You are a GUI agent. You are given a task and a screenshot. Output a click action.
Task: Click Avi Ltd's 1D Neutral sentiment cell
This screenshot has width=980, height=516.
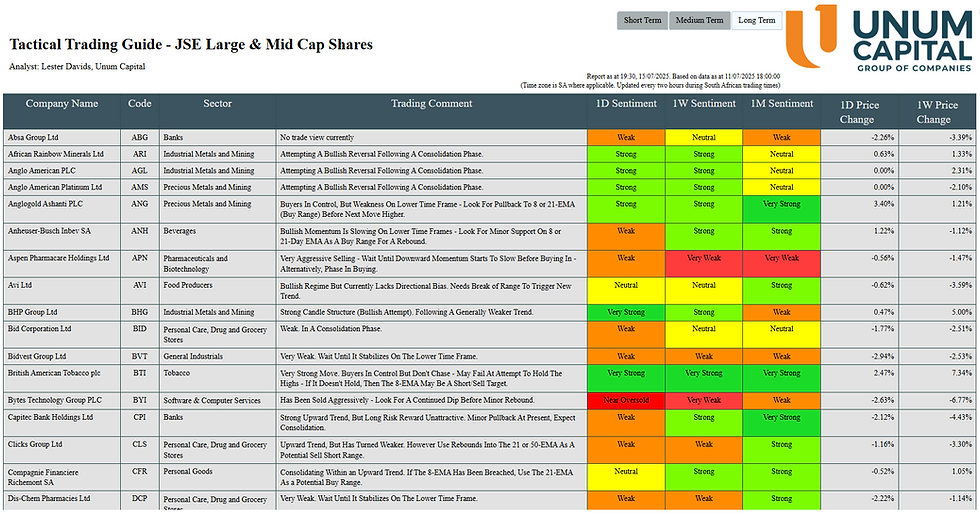pyautogui.click(x=626, y=290)
